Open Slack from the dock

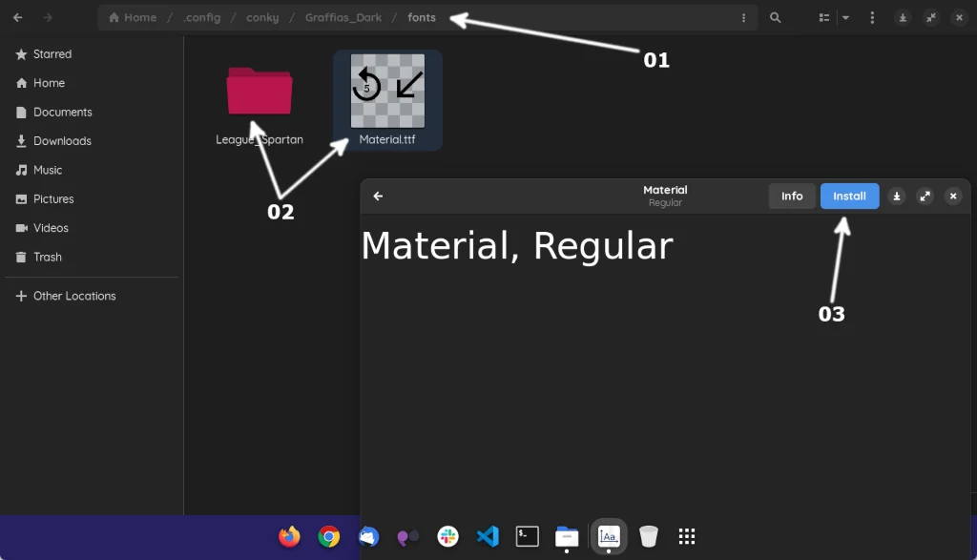(x=447, y=536)
